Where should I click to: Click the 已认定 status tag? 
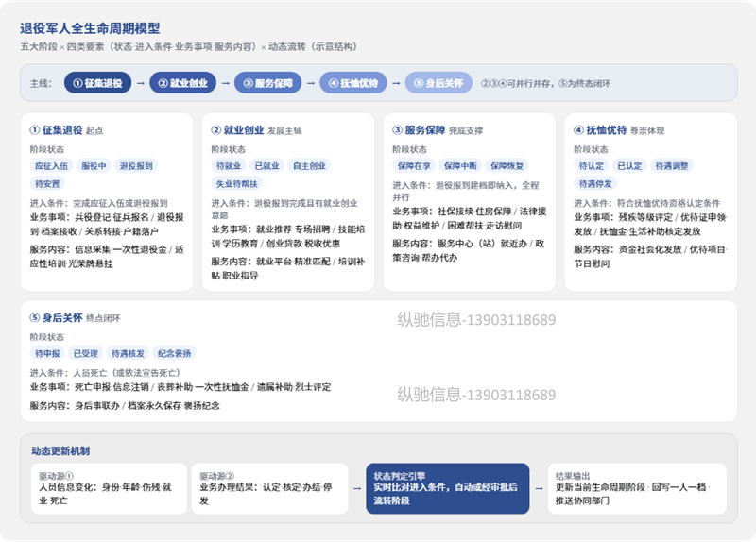(629, 166)
